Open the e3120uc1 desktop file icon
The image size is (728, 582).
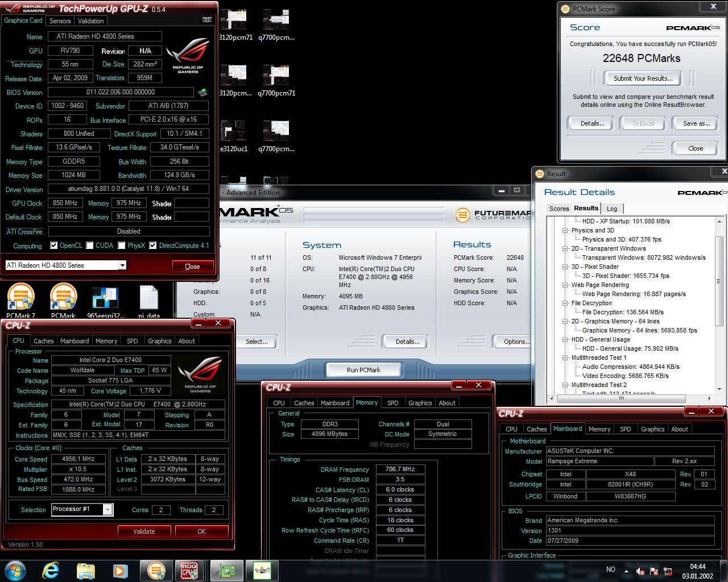234,135
